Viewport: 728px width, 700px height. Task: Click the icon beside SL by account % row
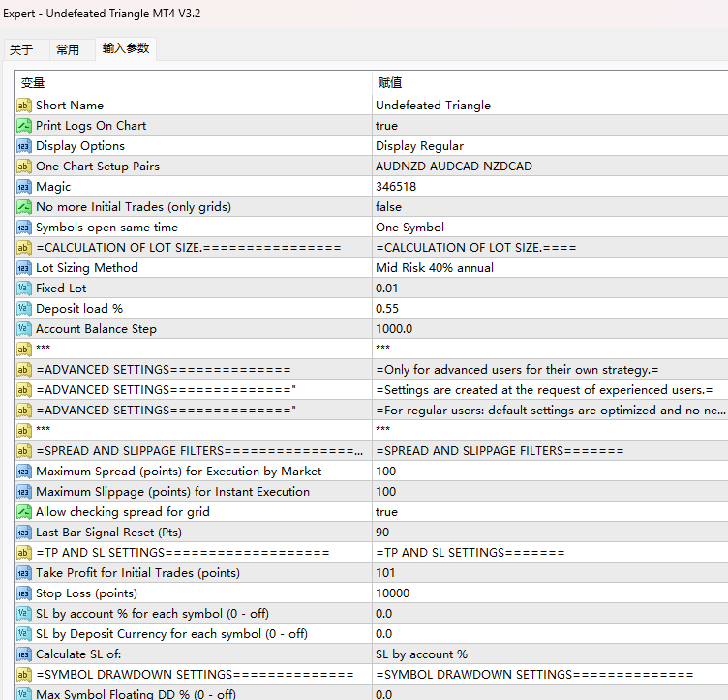point(24,614)
